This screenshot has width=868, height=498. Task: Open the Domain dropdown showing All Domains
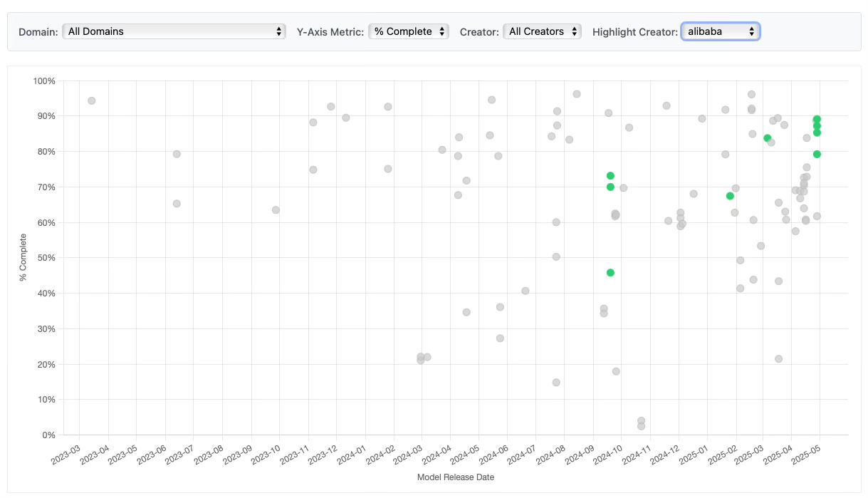click(x=174, y=31)
